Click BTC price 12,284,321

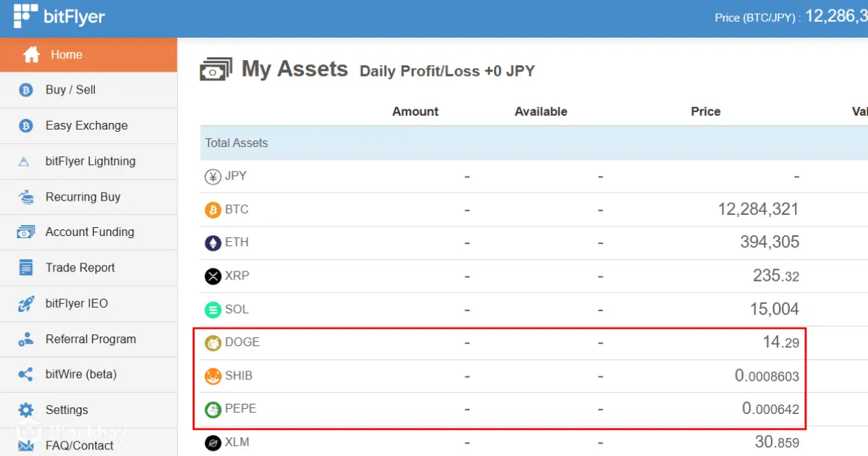click(758, 209)
